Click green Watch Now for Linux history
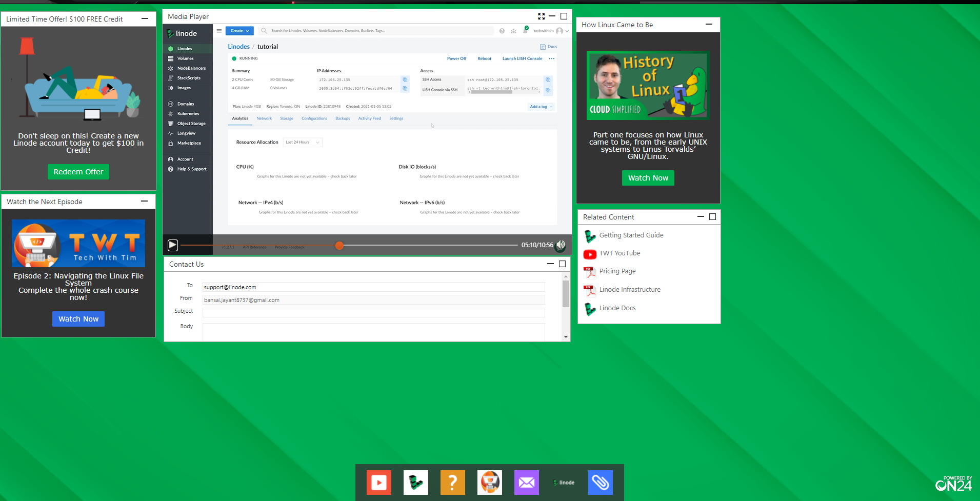Image resolution: width=980 pixels, height=501 pixels. click(x=648, y=178)
